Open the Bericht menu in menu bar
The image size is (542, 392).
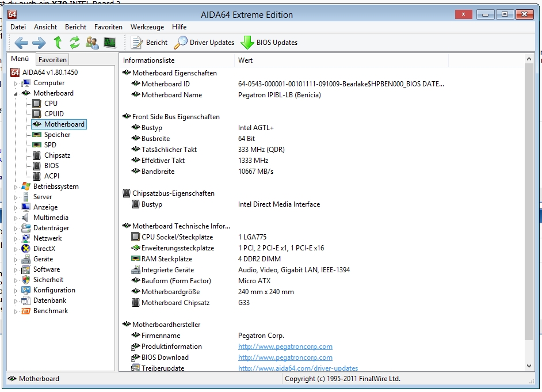[x=75, y=27]
